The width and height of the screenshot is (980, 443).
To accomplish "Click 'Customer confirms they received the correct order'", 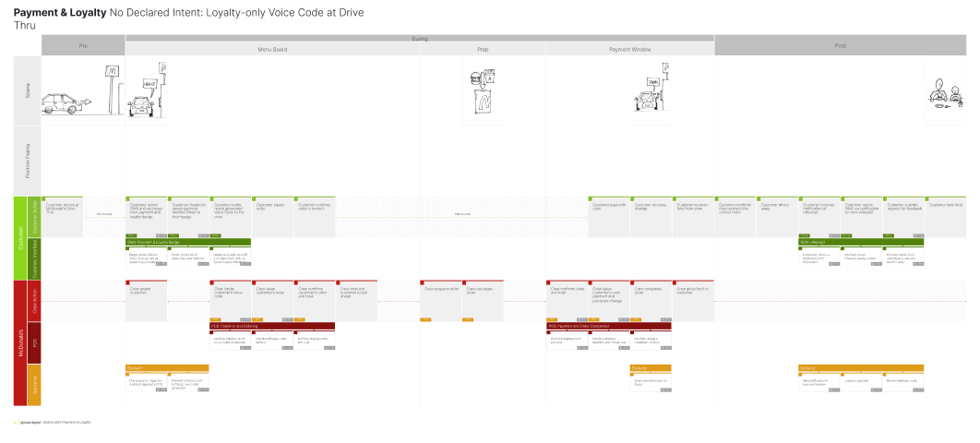I will pos(735,217).
